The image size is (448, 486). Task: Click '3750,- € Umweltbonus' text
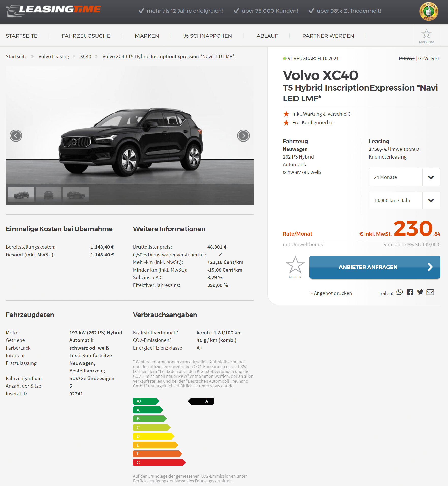(394, 149)
